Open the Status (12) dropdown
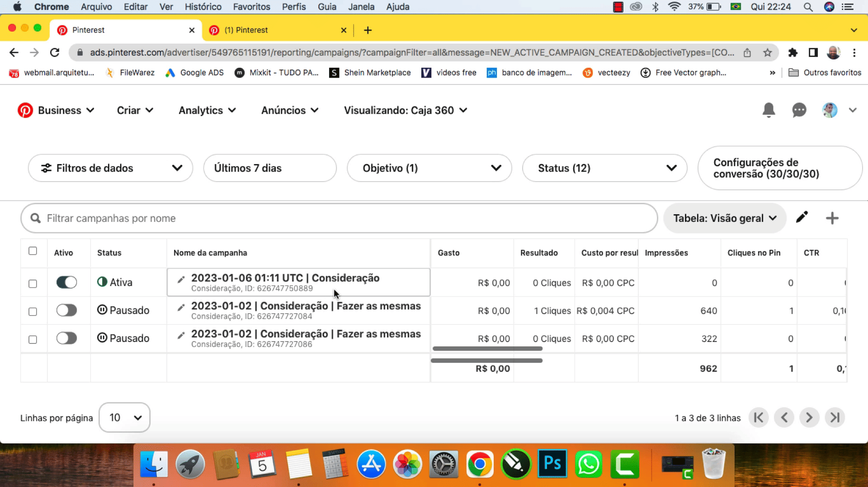 [604, 168]
